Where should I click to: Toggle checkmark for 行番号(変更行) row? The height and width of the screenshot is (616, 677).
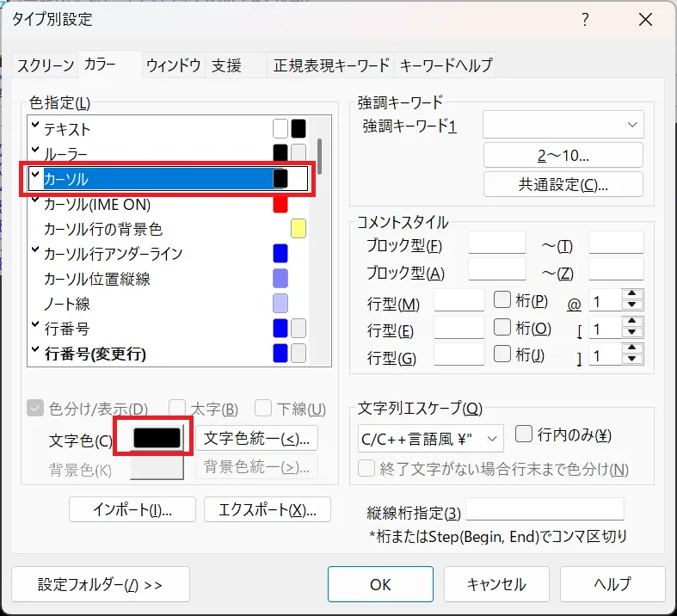[36, 349]
